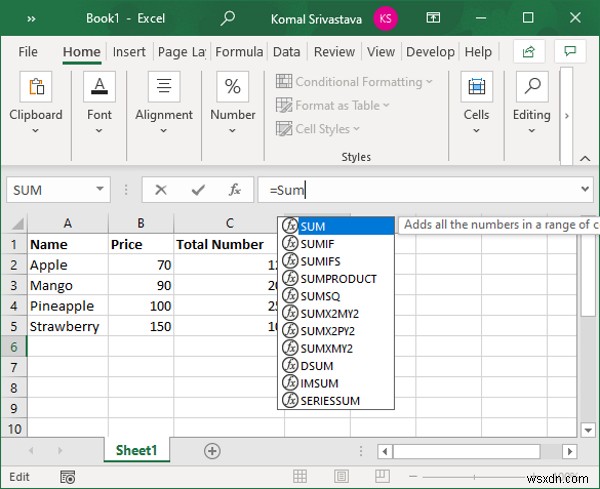Expand the quick access toolbar chevrons
The width and height of the screenshot is (600, 489).
(x=31, y=19)
